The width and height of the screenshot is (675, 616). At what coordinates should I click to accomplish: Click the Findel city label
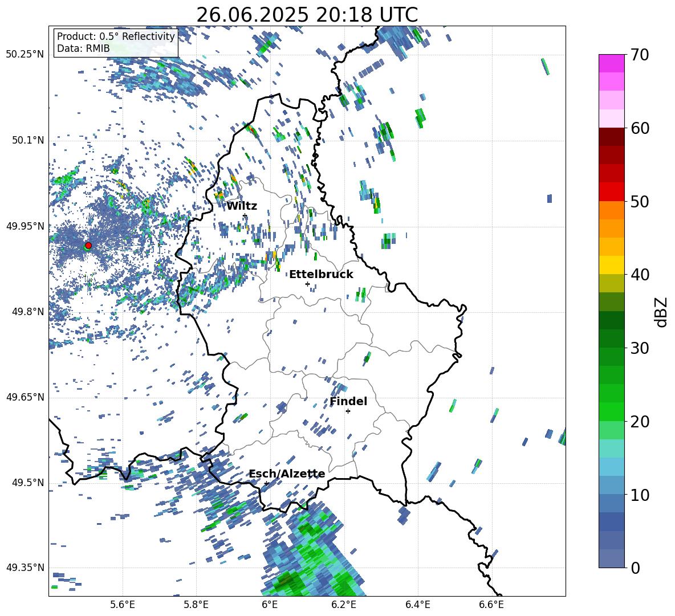pos(349,401)
